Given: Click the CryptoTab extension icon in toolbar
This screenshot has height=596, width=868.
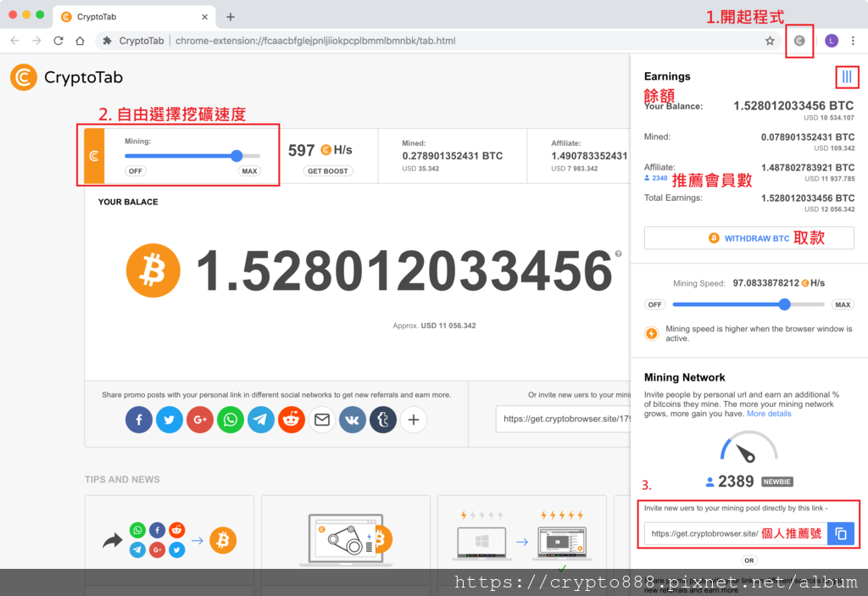Looking at the screenshot, I should [x=798, y=41].
